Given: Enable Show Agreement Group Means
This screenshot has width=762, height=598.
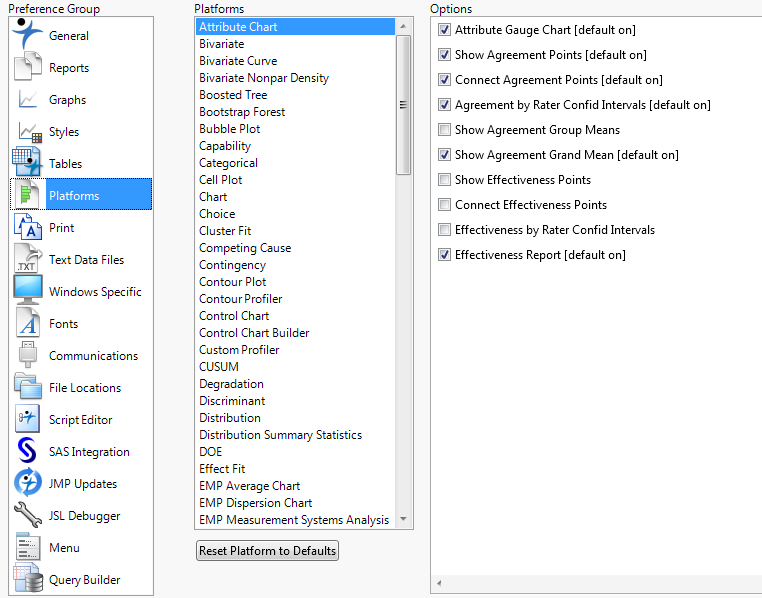Looking at the screenshot, I should [444, 130].
